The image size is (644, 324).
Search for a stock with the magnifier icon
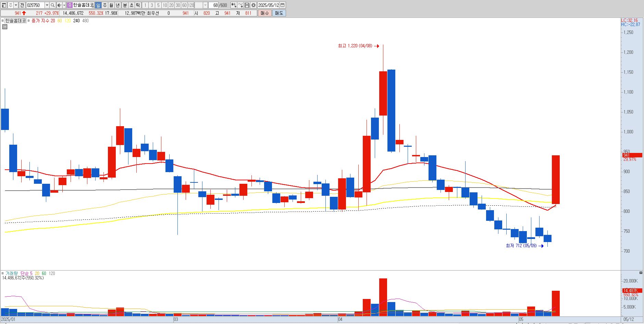[52, 5]
